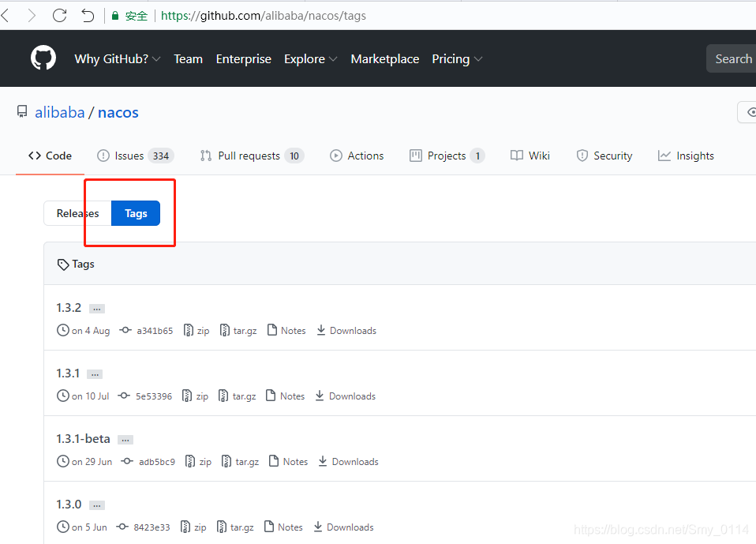The height and width of the screenshot is (544, 756).
Task: Switch to the Insights tab
Action: coord(686,156)
